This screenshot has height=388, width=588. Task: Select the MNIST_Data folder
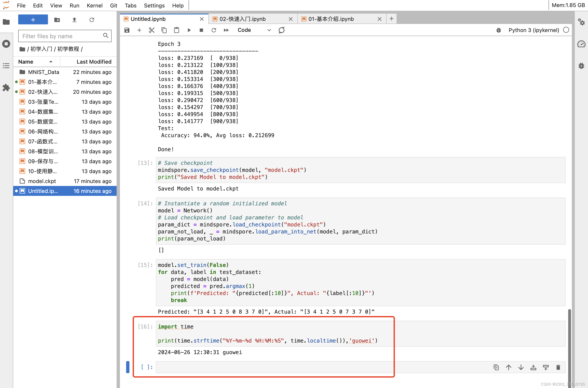pos(65,72)
